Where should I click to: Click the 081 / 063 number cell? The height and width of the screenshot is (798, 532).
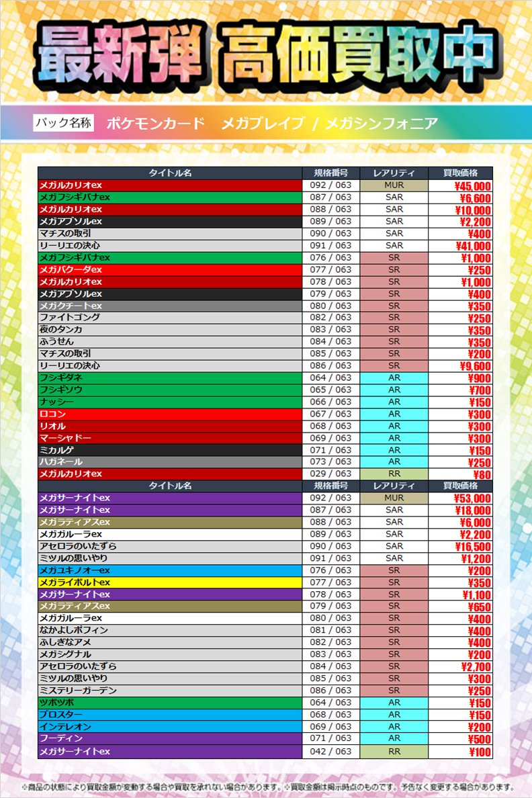[331, 630]
